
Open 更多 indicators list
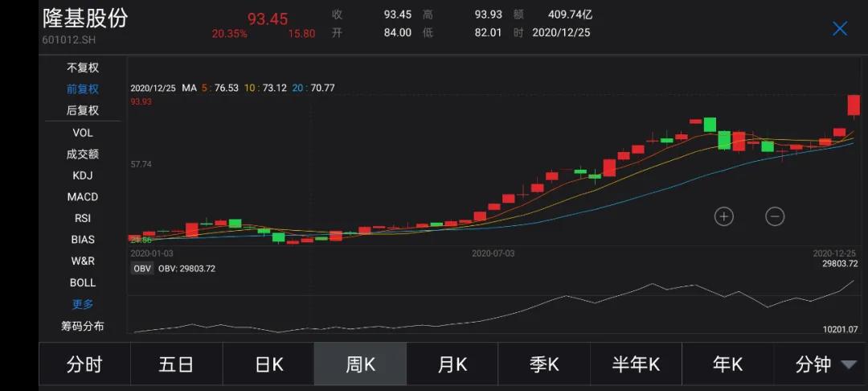[83, 304]
